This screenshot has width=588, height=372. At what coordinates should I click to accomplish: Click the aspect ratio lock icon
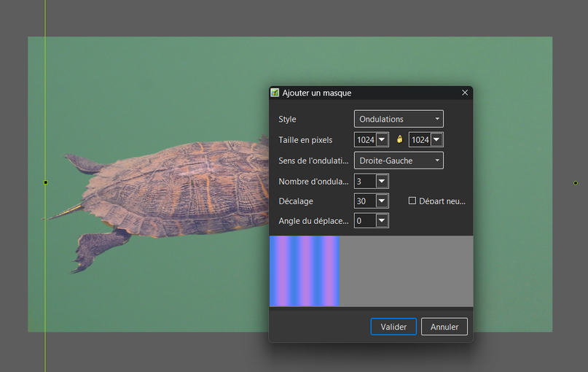pyautogui.click(x=399, y=139)
